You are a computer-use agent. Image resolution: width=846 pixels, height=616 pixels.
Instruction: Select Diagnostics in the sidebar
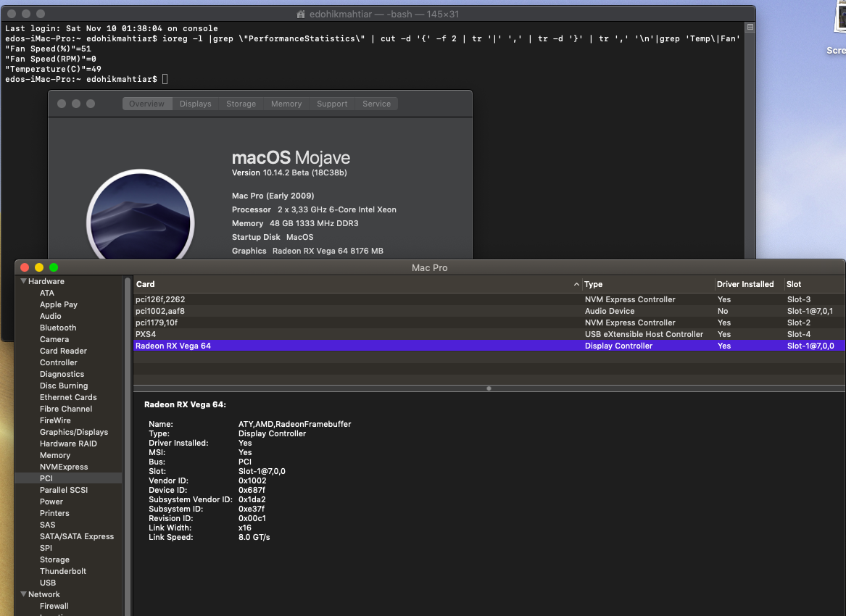pyautogui.click(x=62, y=374)
